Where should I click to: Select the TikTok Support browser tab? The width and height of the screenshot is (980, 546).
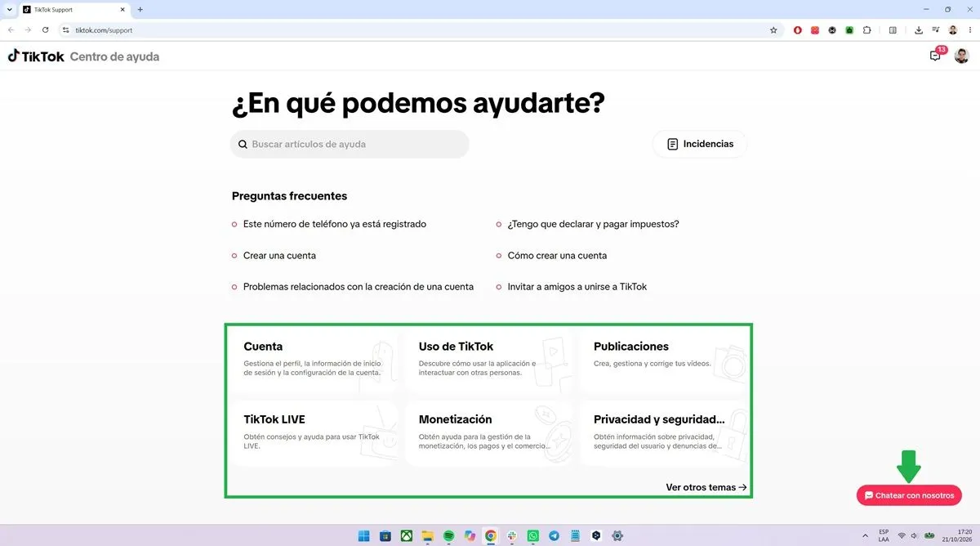coord(73,10)
